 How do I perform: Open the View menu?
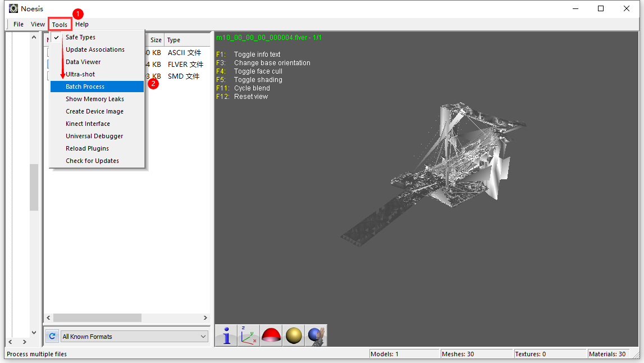tap(38, 24)
